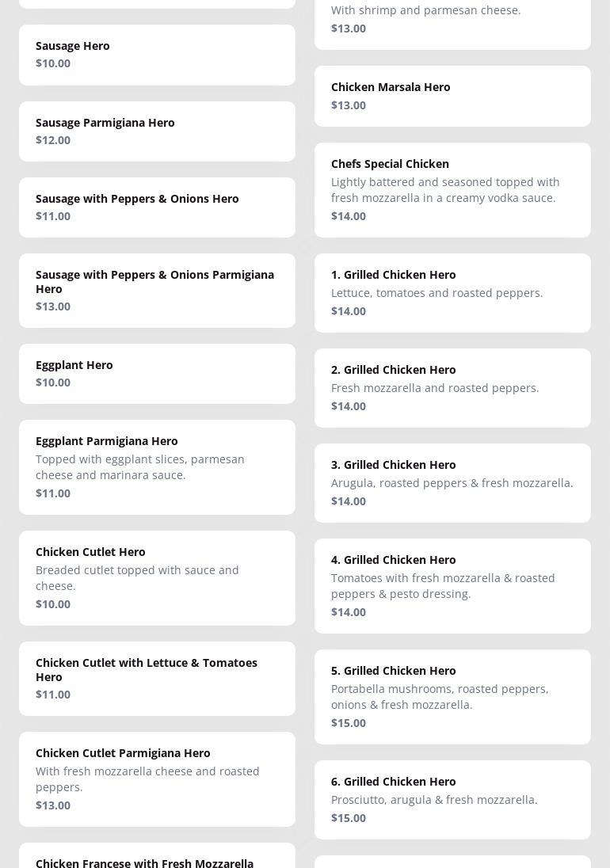Open the Chicken Marsala Hero item

452,96
